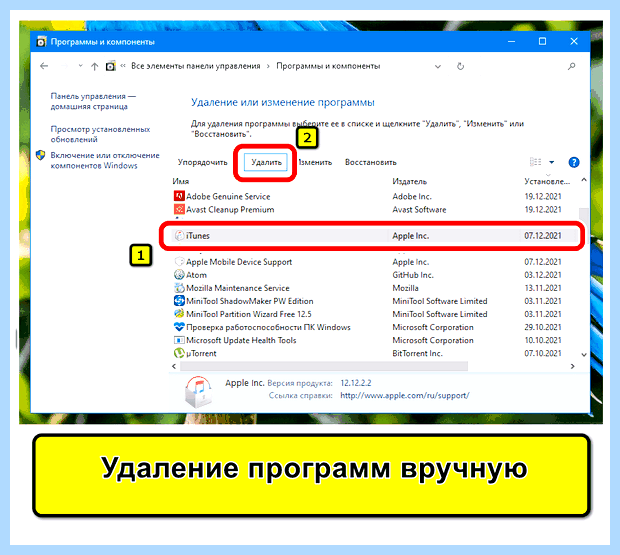Click the horizontal scroll left arrow
The width and height of the screenshot is (620, 555).
pos(174,366)
